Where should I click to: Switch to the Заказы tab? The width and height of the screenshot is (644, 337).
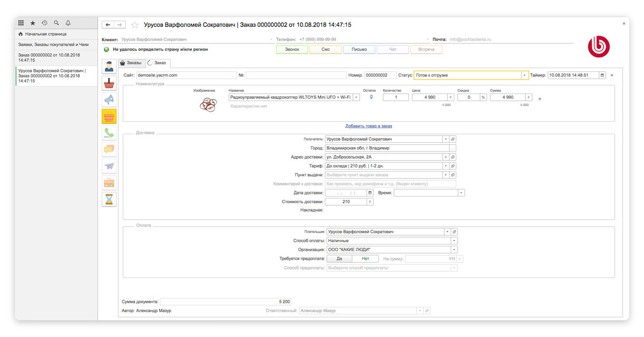click(x=131, y=63)
